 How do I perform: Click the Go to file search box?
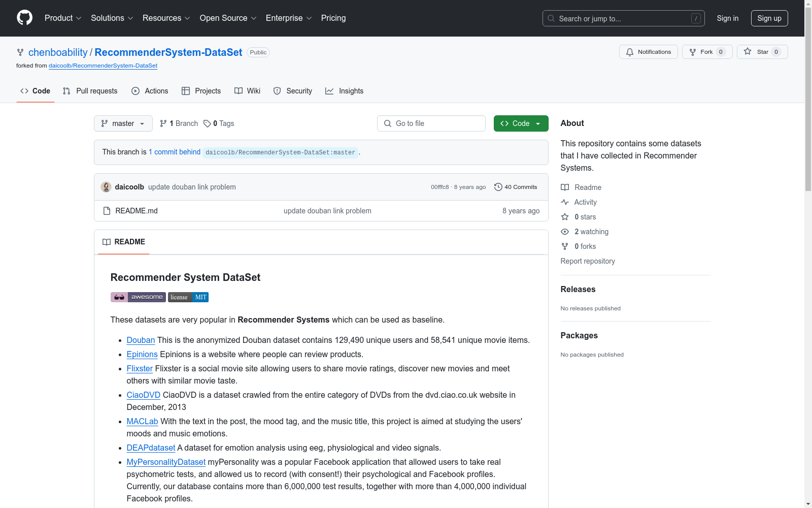431,123
